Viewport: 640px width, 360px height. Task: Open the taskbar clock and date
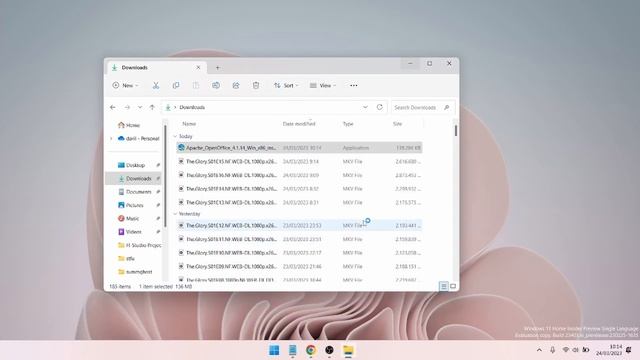click(x=609, y=350)
